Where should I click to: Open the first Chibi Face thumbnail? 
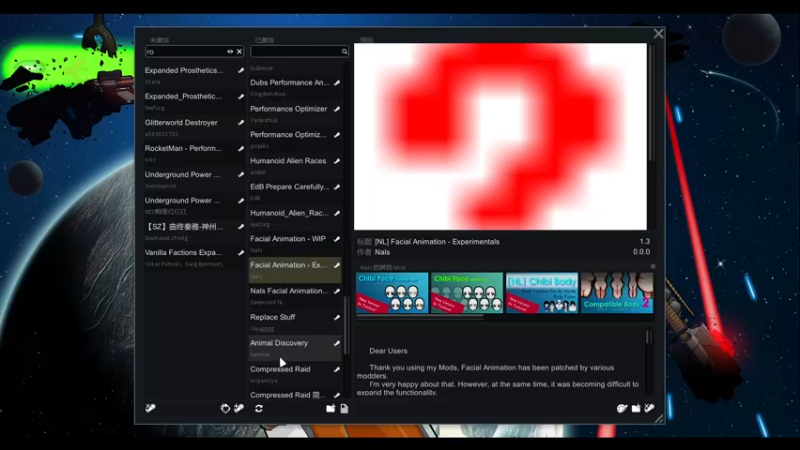tap(392, 292)
